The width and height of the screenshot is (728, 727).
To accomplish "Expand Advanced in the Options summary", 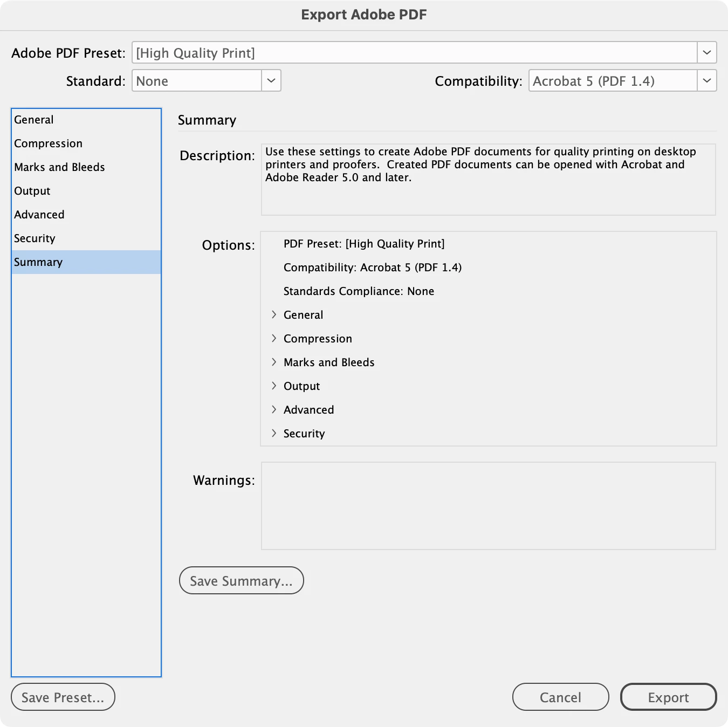I will click(x=274, y=410).
